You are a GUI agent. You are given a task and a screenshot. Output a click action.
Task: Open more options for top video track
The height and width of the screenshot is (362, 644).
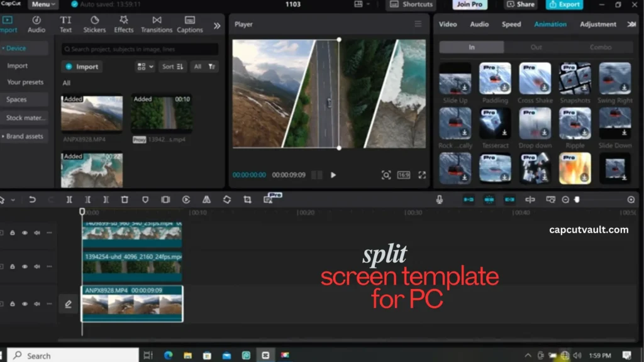tap(49, 233)
